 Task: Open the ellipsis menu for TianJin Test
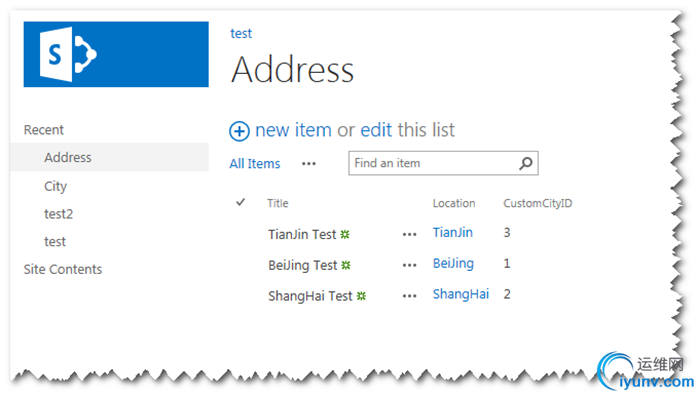coord(409,234)
